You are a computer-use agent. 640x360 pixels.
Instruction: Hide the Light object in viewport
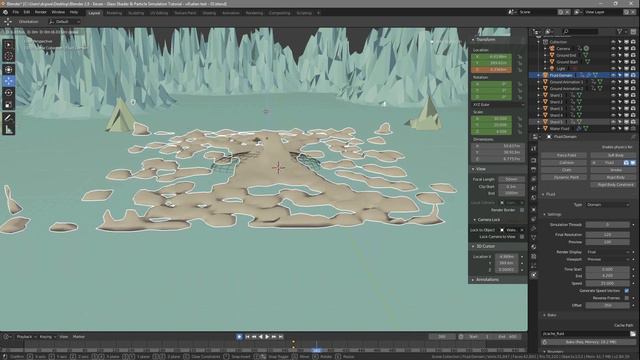(613, 69)
